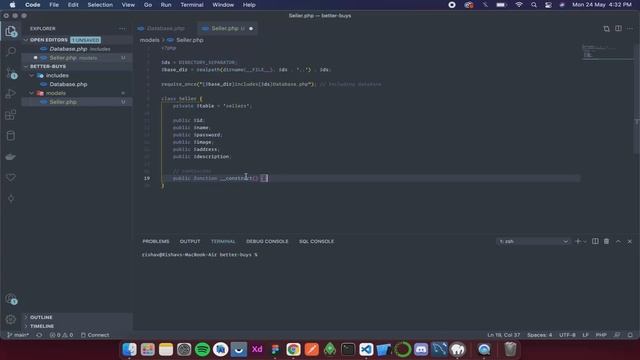Open the Accounts icon in activity bar
Viewport: 640px width, 360px height.
[x=11, y=299]
